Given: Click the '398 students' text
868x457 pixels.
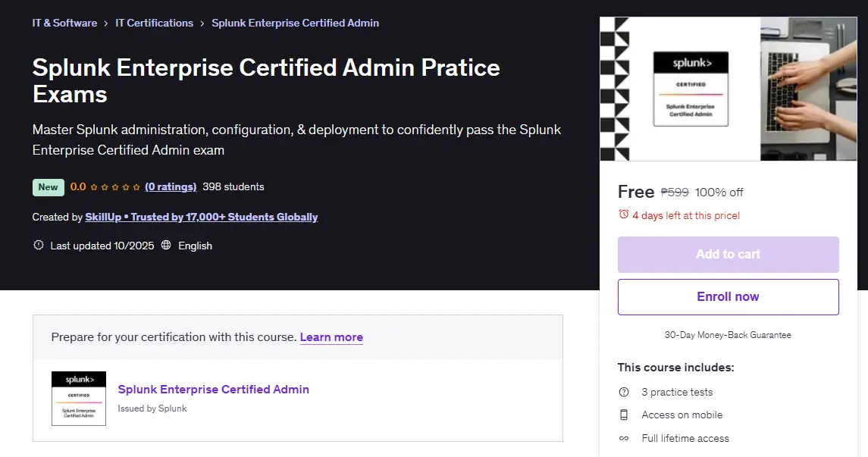Looking at the screenshot, I should pyautogui.click(x=233, y=187).
